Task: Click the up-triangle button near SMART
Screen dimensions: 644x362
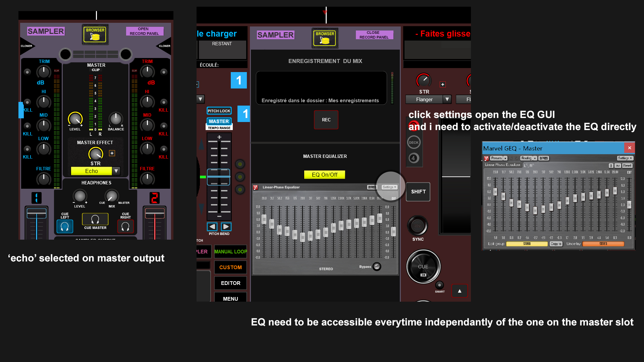Action: [460, 291]
